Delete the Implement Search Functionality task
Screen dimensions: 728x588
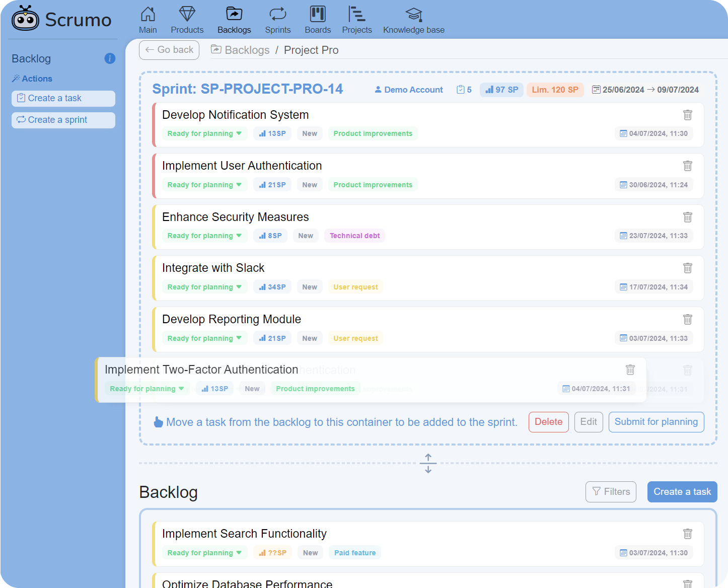coord(687,534)
